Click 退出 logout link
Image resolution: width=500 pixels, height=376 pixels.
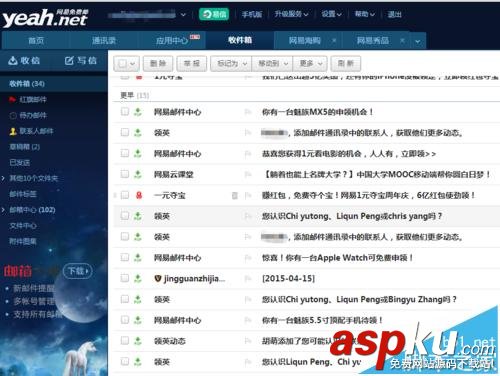[x=394, y=14]
